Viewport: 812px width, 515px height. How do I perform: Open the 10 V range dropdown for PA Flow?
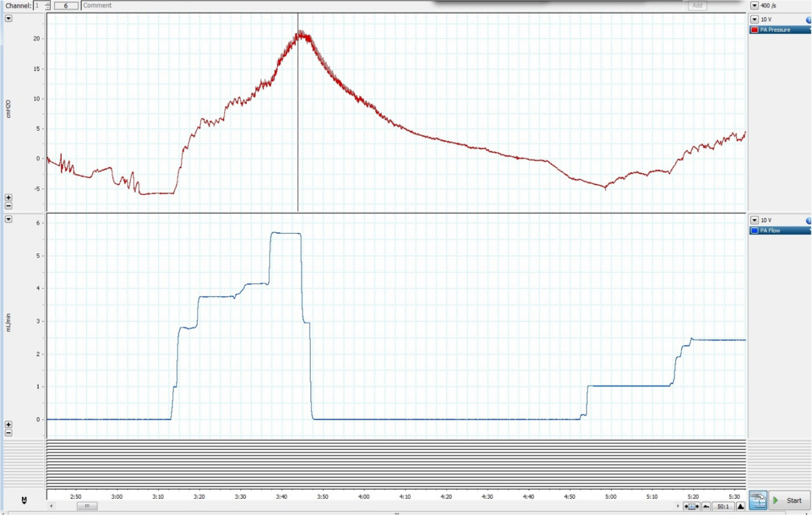tap(754, 220)
